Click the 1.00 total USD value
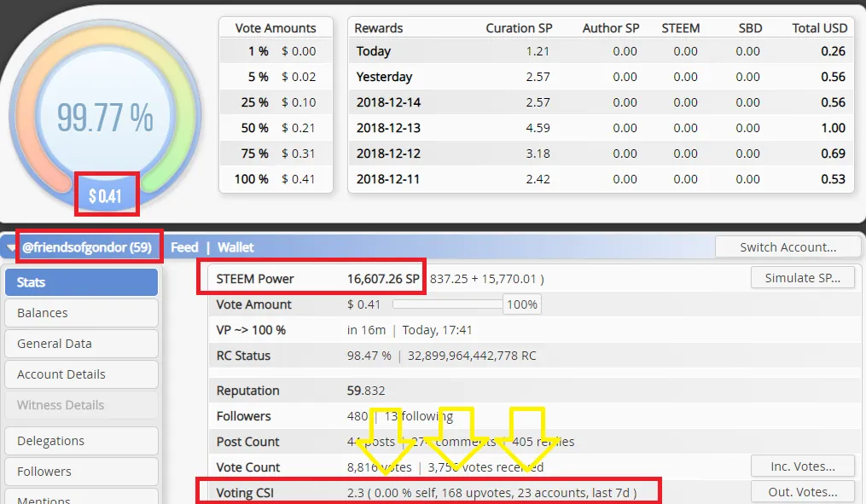Viewport: 866px width, 504px height. point(833,128)
